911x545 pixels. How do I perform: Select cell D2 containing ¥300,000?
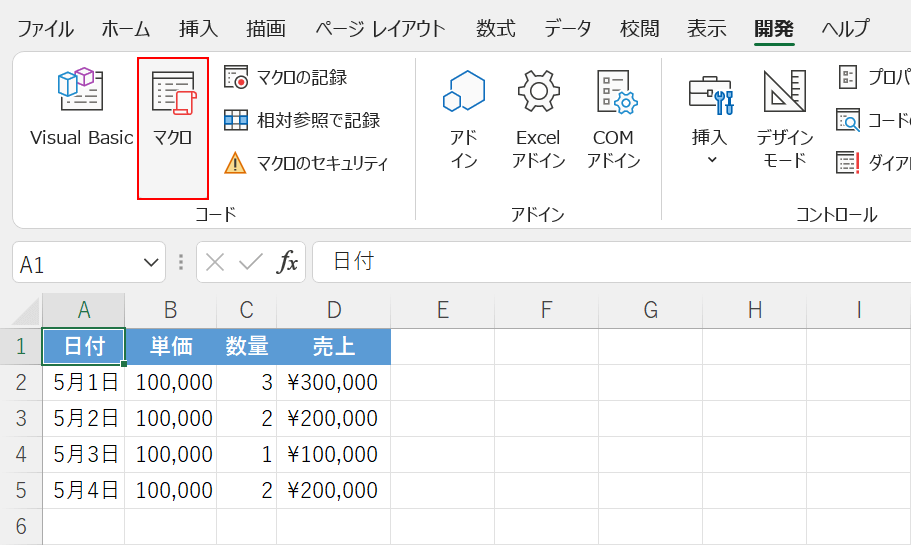pos(333,382)
